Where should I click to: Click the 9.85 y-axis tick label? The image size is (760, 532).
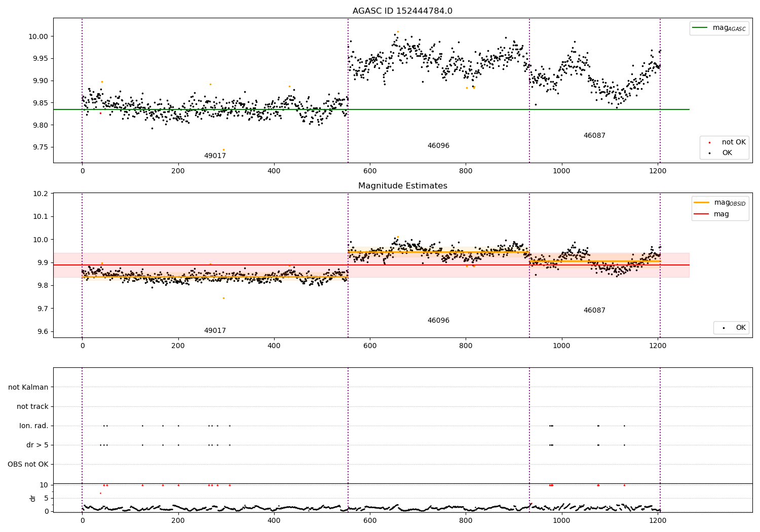[40, 103]
